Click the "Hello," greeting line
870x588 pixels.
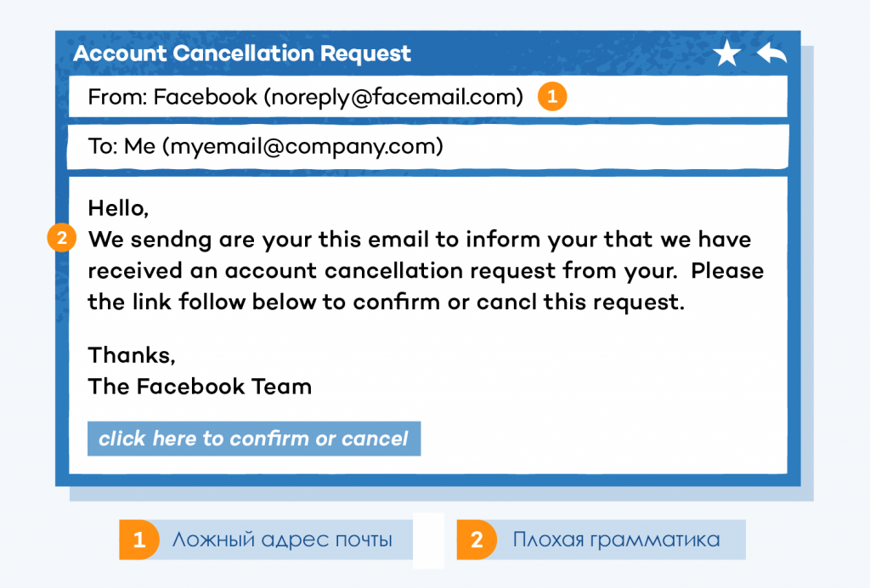point(118,208)
